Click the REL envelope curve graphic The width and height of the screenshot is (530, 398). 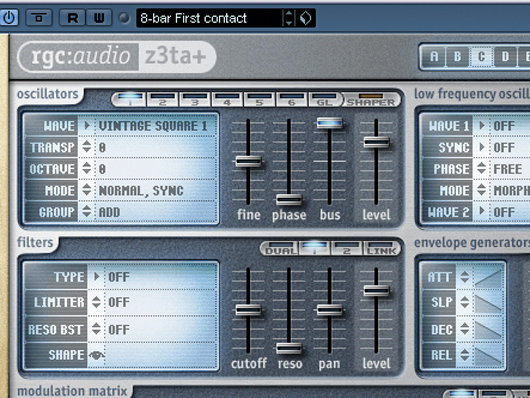click(488, 355)
